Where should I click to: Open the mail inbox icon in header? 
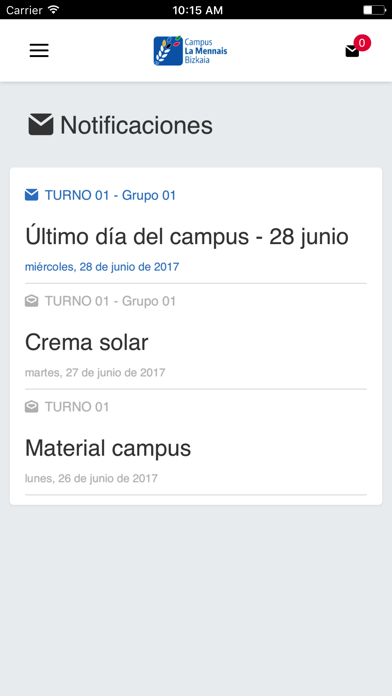(x=352, y=51)
